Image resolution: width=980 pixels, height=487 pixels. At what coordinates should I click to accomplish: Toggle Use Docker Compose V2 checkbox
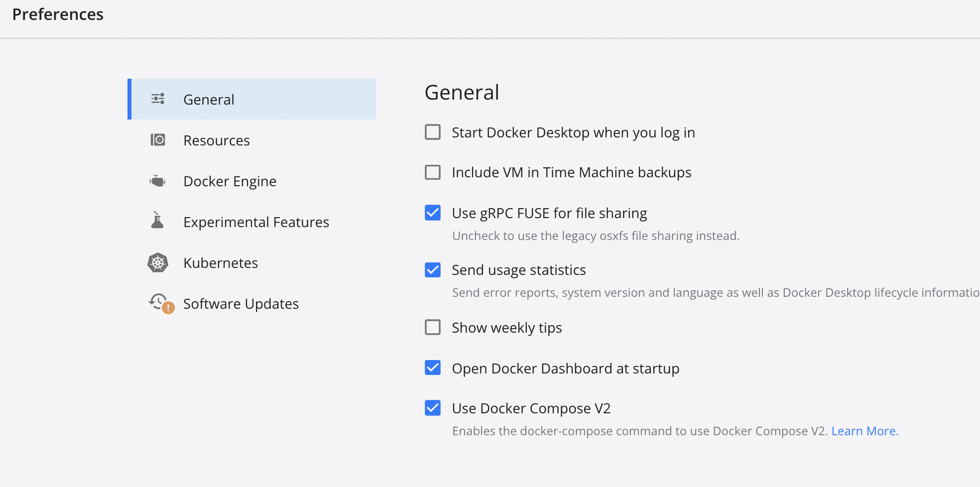click(x=433, y=408)
